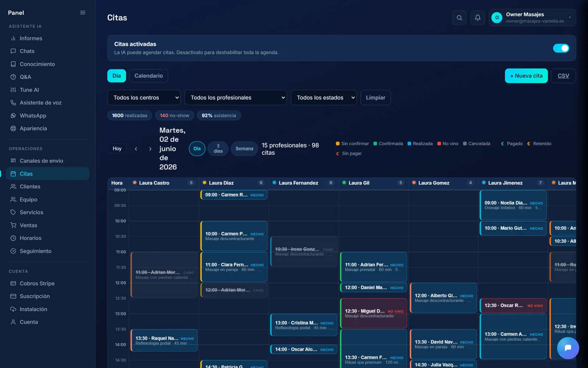588x368 pixels.
Task: Open the 13:30 Raquel Na... appointment card
Action: [x=164, y=340]
